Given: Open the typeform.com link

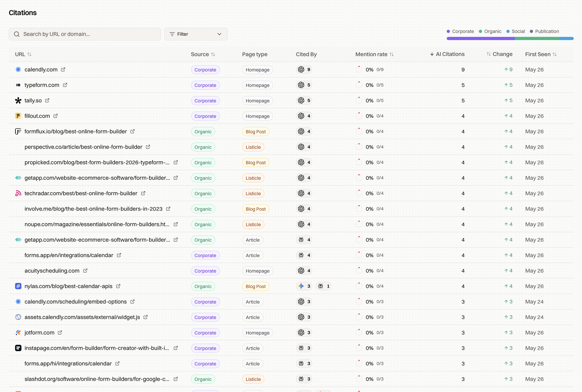Looking at the screenshot, I should click(x=42, y=85).
